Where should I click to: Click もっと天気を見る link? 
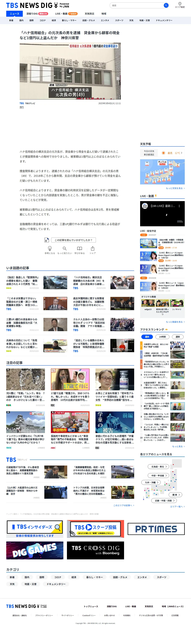click(175, 188)
